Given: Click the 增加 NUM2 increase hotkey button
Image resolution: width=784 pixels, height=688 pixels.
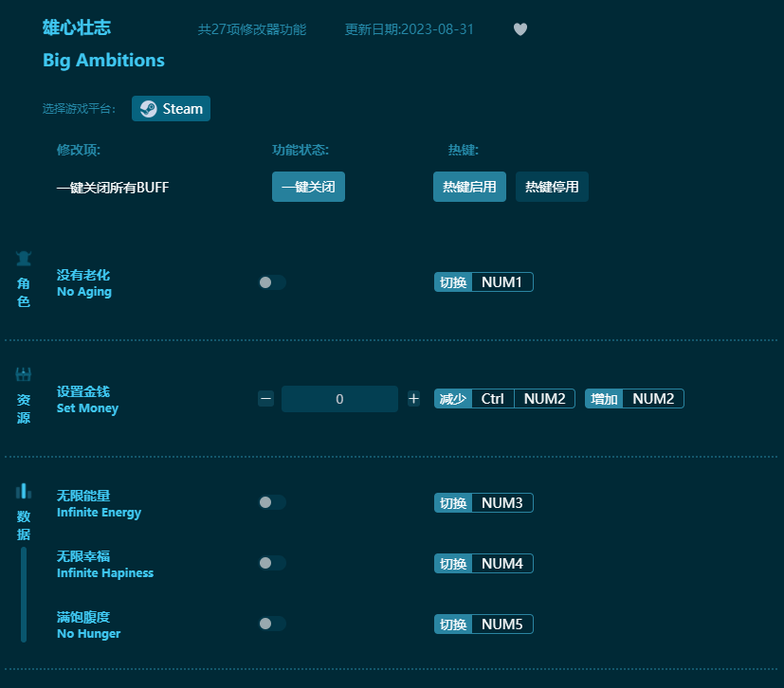Looking at the screenshot, I should 634,398.
